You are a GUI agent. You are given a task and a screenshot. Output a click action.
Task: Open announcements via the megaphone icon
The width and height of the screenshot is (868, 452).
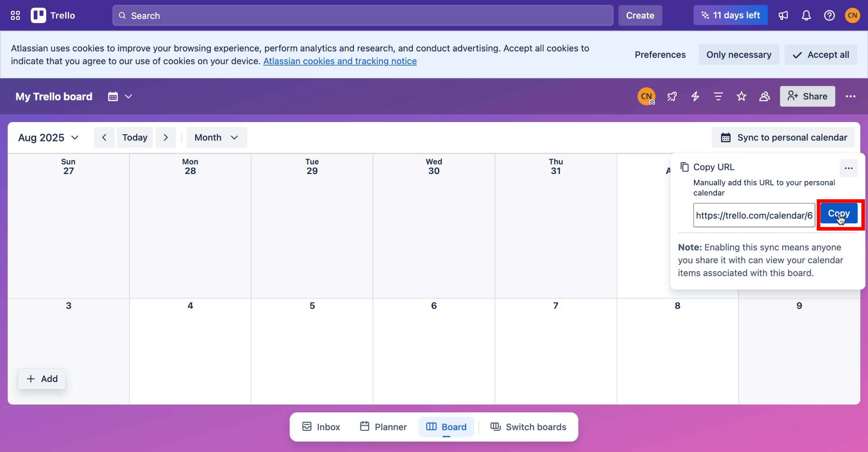[x=783, y=15]
